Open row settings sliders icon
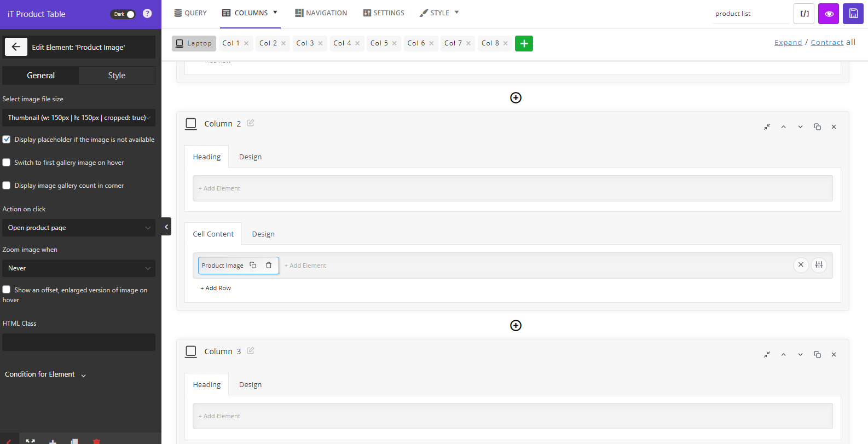The width and height of the screenshot is (868, 444). click(x=819, y=265)
